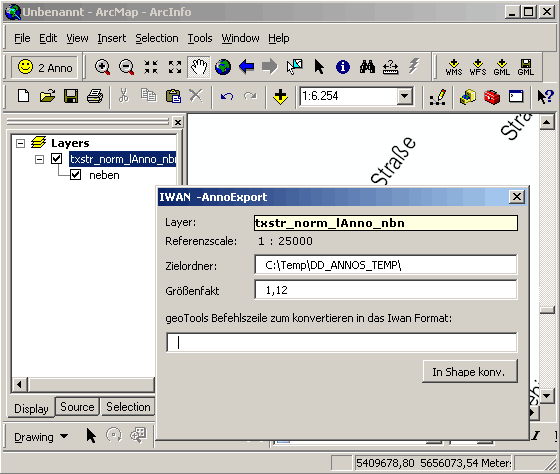Close the table of contents panel
Image resolution: width=560 pixels, height=474 pixels.
(178, 123)
